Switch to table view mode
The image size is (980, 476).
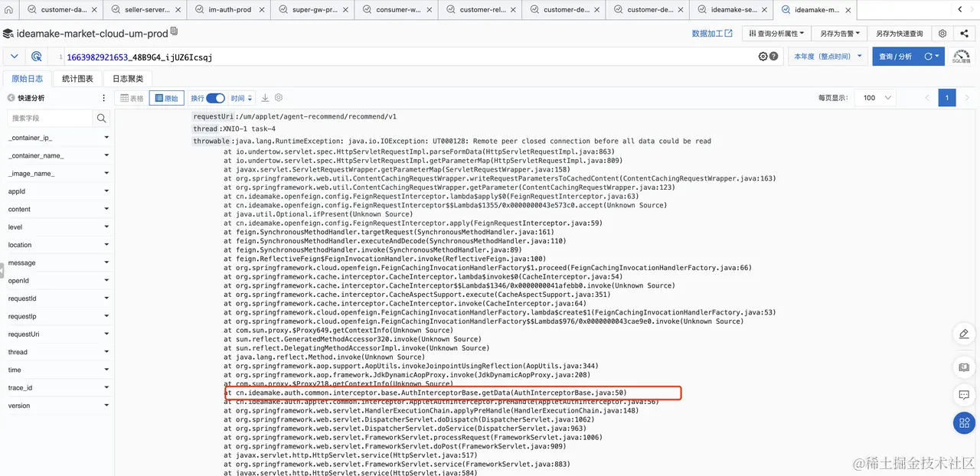(132, 98)
